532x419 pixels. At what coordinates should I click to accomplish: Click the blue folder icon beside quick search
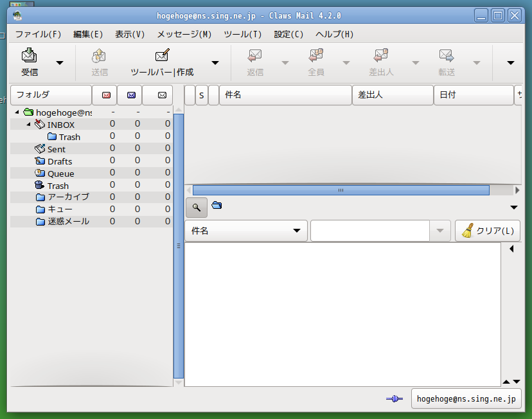(x=217, y=205)
